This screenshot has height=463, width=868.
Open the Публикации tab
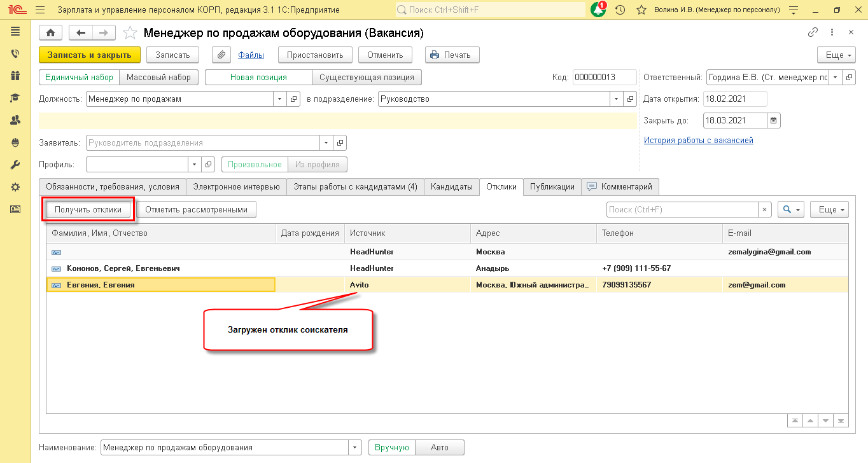[552, 186]
